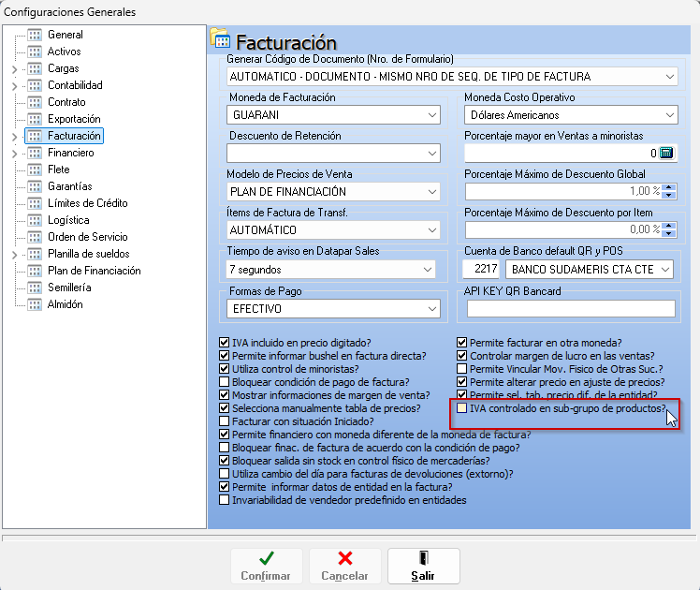The width and height of the screenshot is (700, 590).
Task: Click the Planilla de sueldos node icon
Action: pos(35,254)
